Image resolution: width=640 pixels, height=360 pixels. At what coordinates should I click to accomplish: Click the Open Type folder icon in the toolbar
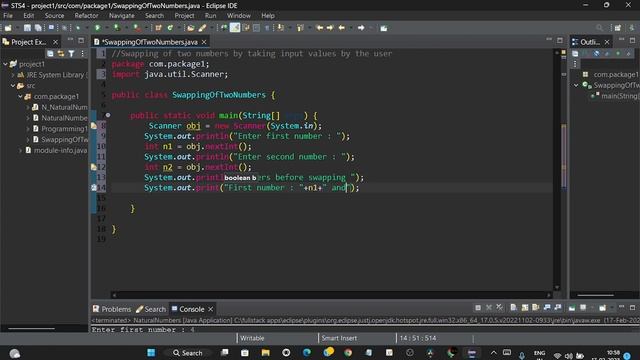[191, 28]
